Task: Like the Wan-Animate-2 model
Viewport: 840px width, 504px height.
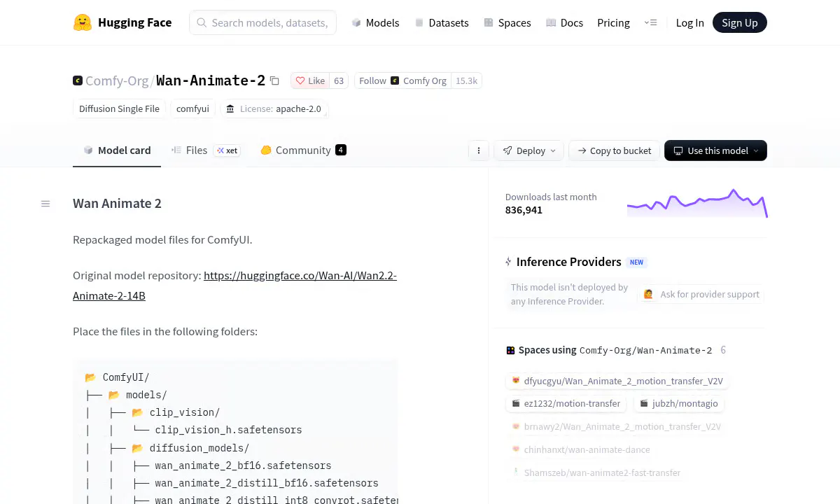Action: (x=310, y=80)
